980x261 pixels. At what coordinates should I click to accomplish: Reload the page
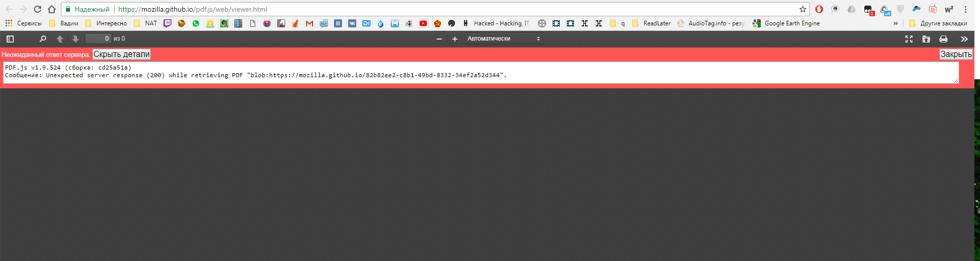38,9
